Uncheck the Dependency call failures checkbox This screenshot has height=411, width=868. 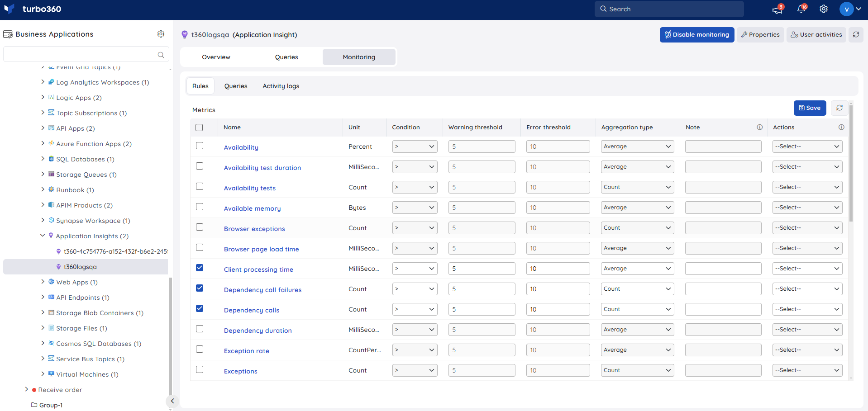[200, 288]
